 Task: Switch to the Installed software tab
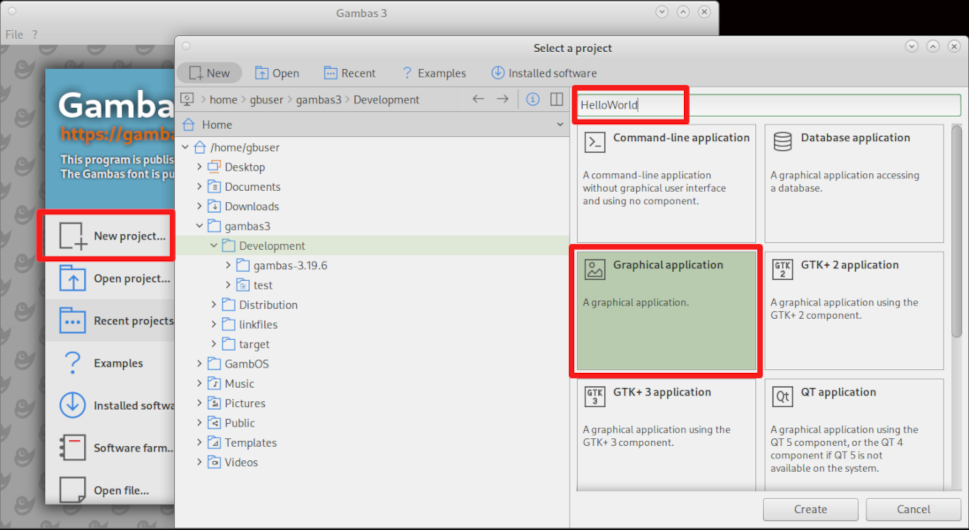[544, 73]
